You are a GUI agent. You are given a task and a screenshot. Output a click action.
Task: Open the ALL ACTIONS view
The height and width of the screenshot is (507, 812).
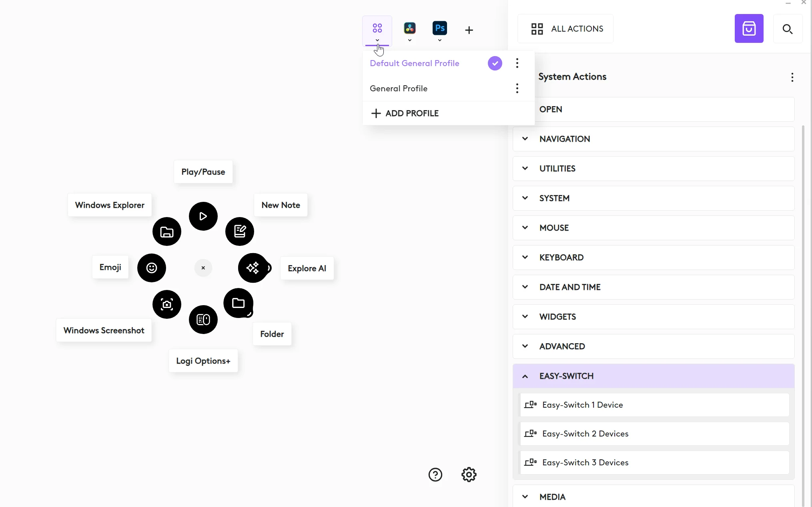tap(566, 29)
